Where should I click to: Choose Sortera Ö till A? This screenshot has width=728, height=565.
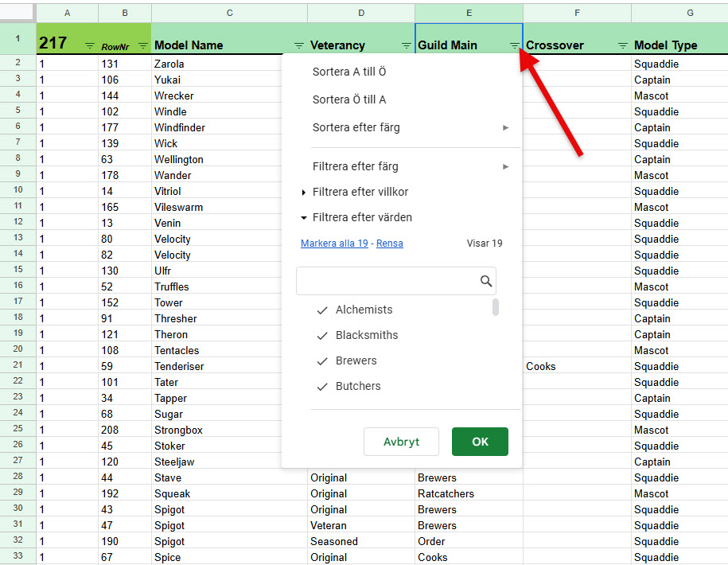349,99
